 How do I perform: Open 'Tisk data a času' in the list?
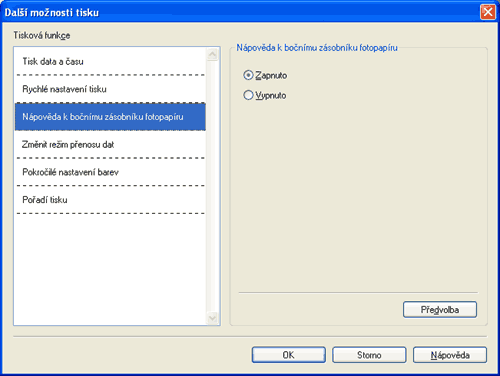point(110,62)
